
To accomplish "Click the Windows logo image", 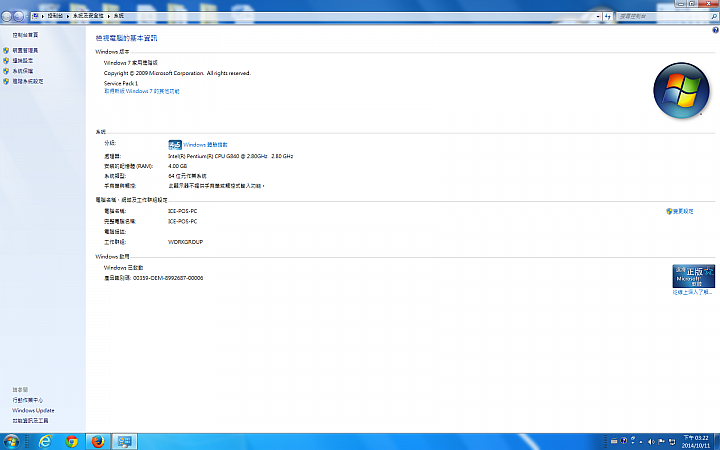I will [x=681, y=90].
